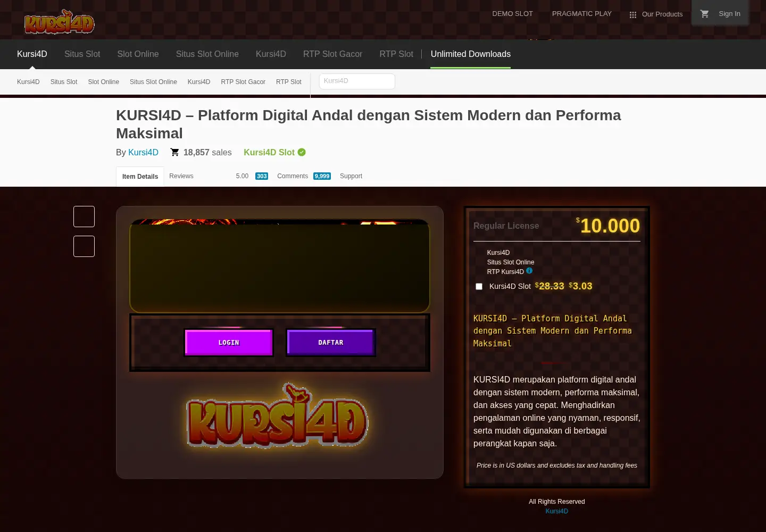Open the DEMO SLOT header link
Viewport: 766px width, 532px height.
pos(513,14)
